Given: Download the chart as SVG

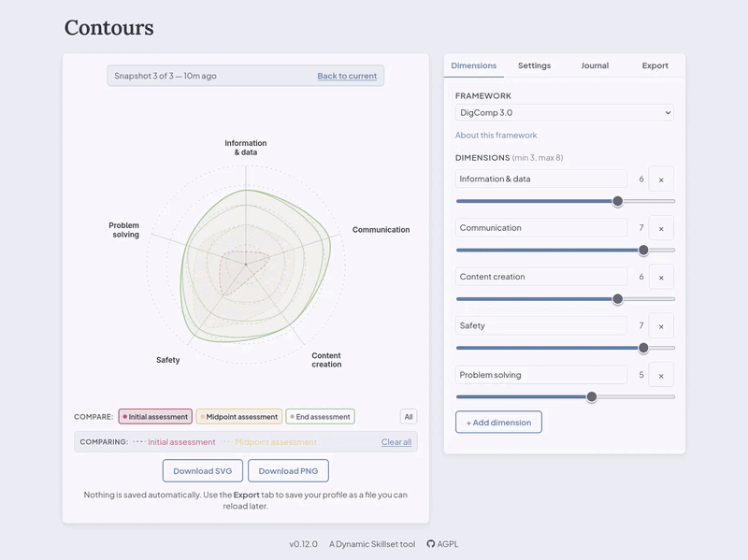Looking at the screenshot, I should [x=202, y=471].
